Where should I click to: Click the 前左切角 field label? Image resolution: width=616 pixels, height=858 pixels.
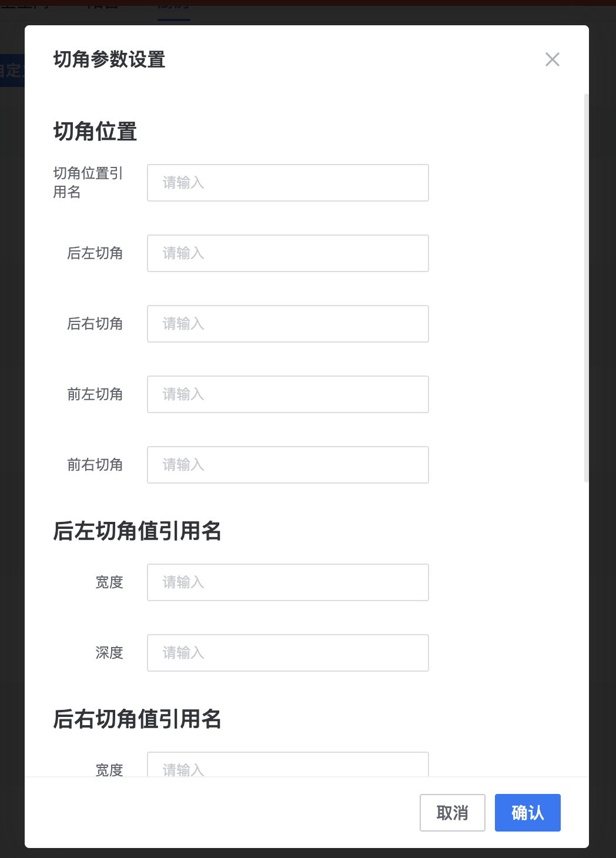click(x=95, y=394)
